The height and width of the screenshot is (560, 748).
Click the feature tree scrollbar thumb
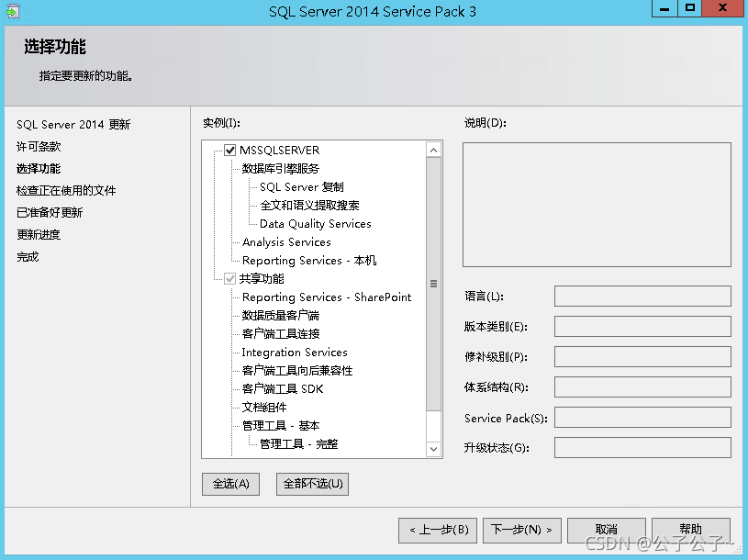click(x=433, y=284)
